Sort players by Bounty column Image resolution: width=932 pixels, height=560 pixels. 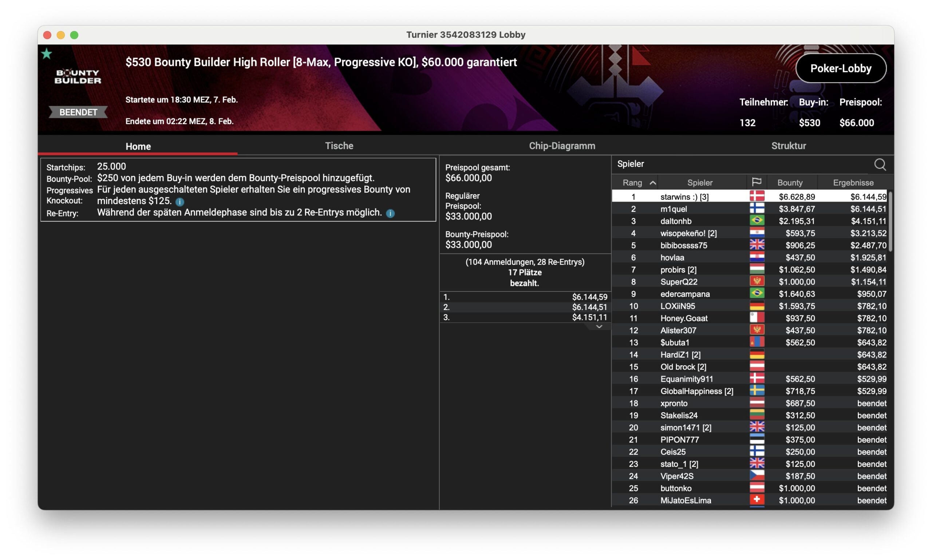790,183
